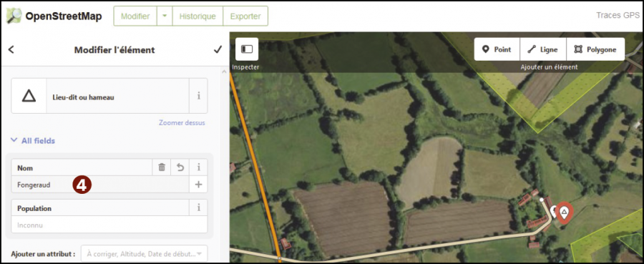Click the sidebar scrollbar up arrow
This screenshot has width=644, height=264.
[224, 72]
